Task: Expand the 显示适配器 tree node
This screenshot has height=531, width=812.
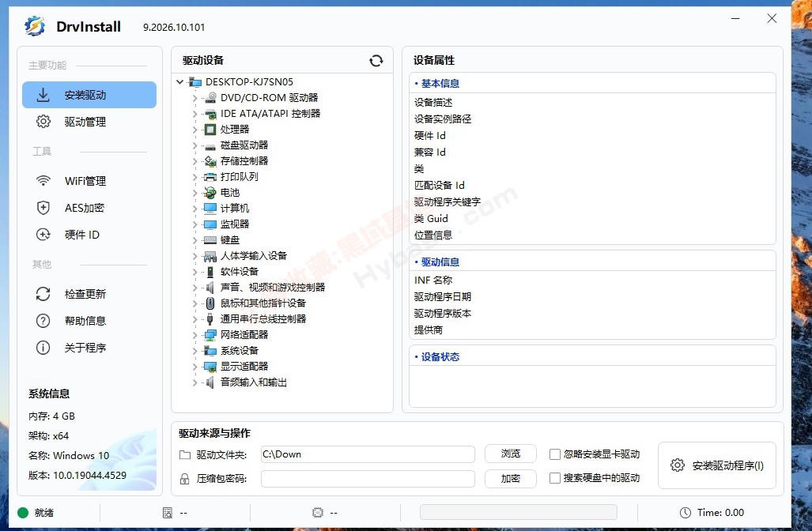Action: tap(195, 367)
